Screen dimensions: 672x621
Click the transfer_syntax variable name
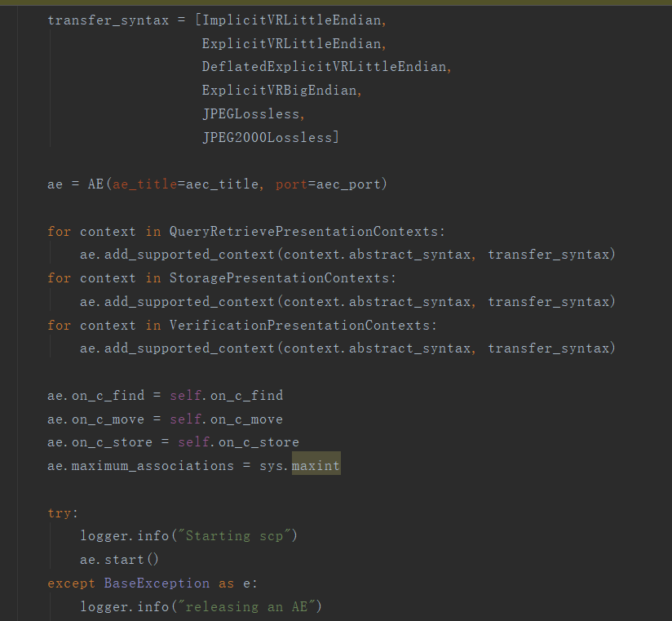click(x=108, y=20)
